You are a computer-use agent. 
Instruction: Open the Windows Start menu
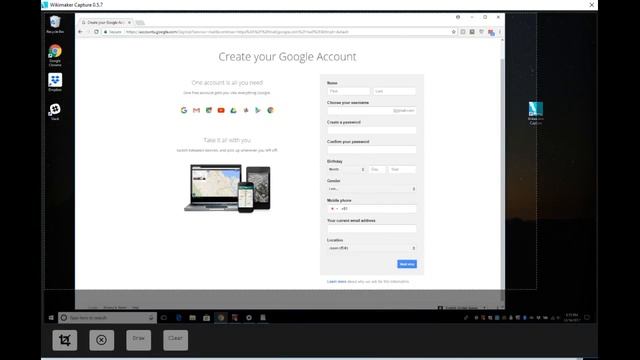[51, 318]
